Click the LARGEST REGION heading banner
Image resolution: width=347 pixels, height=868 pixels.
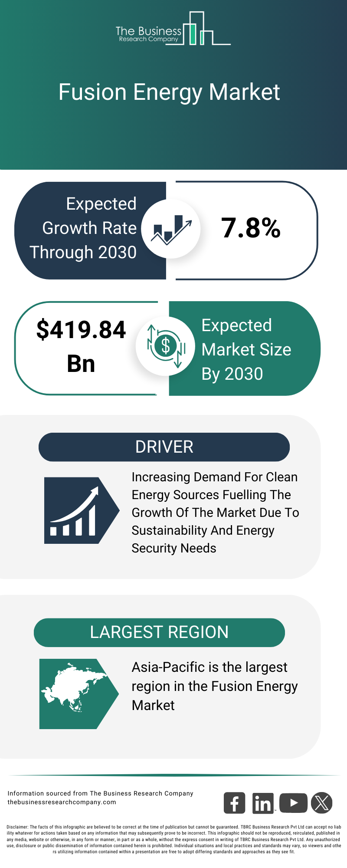point(159,632)
